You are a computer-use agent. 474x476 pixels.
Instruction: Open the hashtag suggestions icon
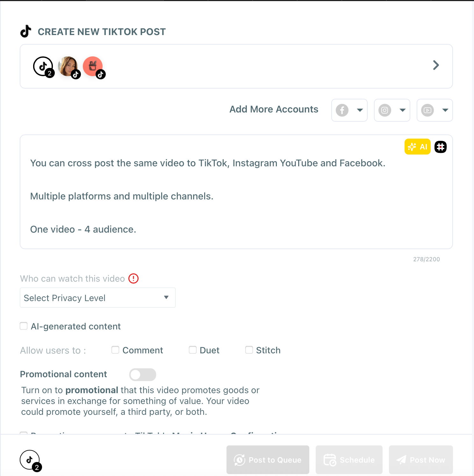tap(441, 147)
